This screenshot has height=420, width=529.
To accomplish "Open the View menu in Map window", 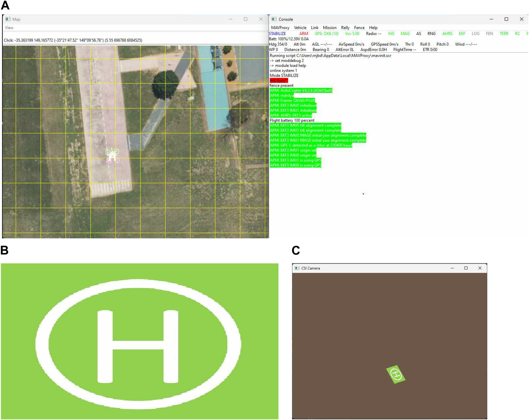I will point(9,28).
